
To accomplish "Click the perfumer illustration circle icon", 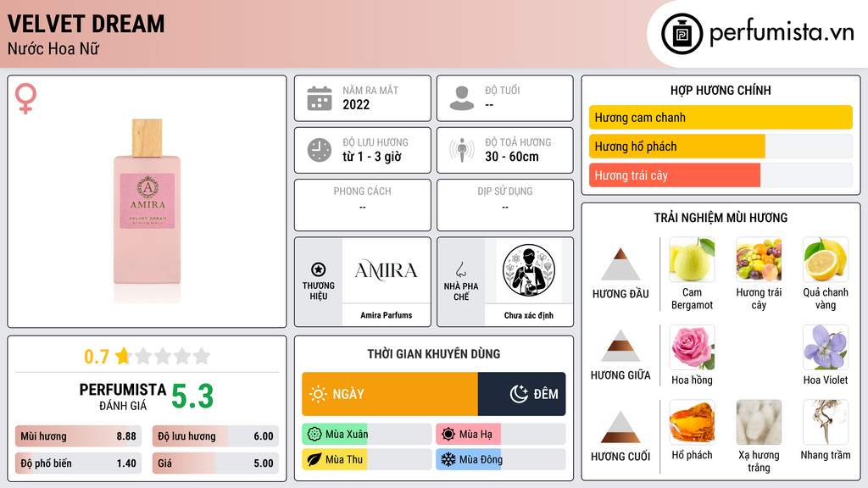I will point(529,270).
